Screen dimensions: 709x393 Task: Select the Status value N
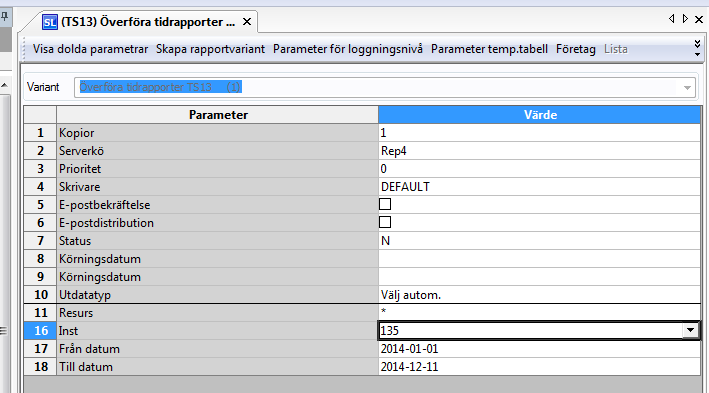[539, 241]
